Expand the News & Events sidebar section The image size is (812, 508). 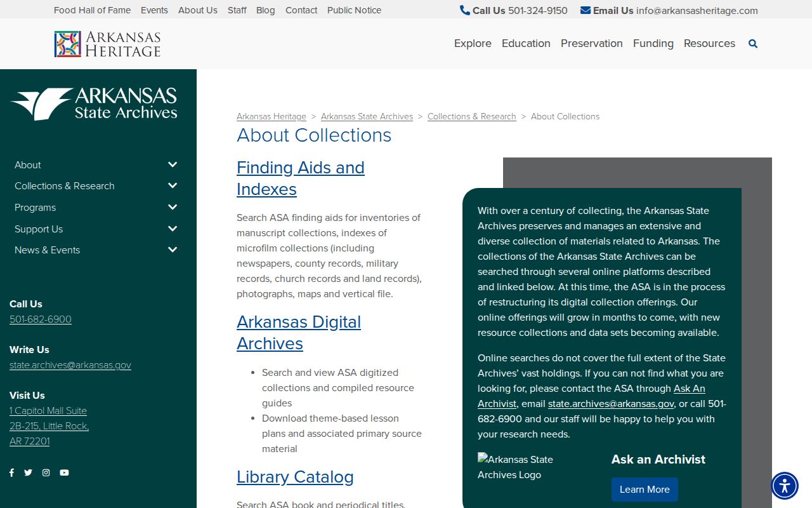[173, 250]
